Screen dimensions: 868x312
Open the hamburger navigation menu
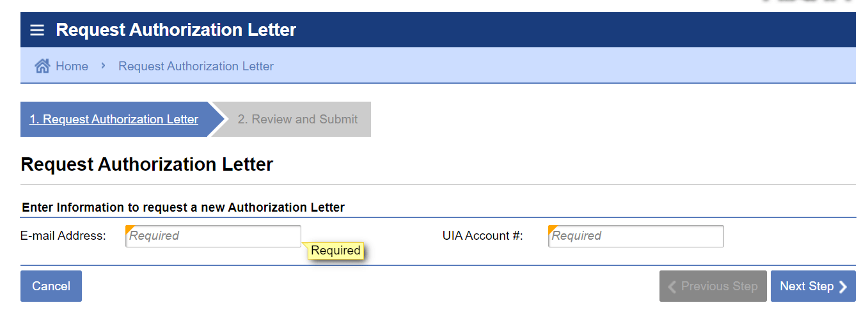(37, 30)
